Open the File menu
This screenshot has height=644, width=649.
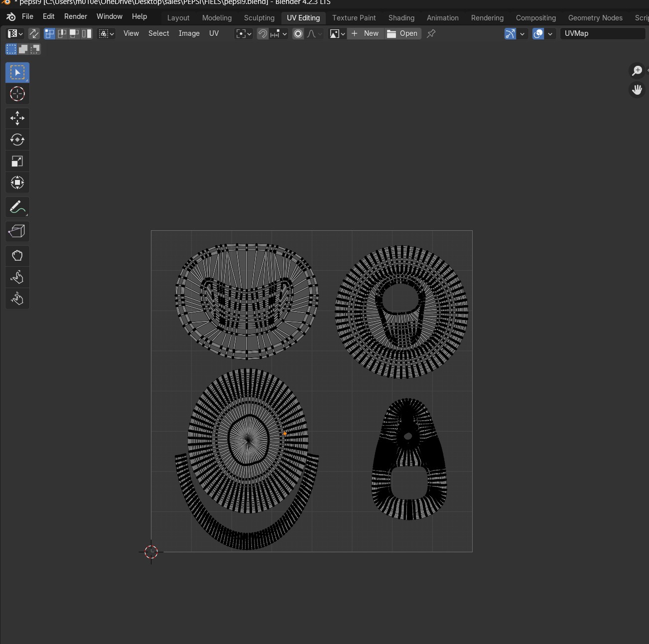click(x=27, y=16)
